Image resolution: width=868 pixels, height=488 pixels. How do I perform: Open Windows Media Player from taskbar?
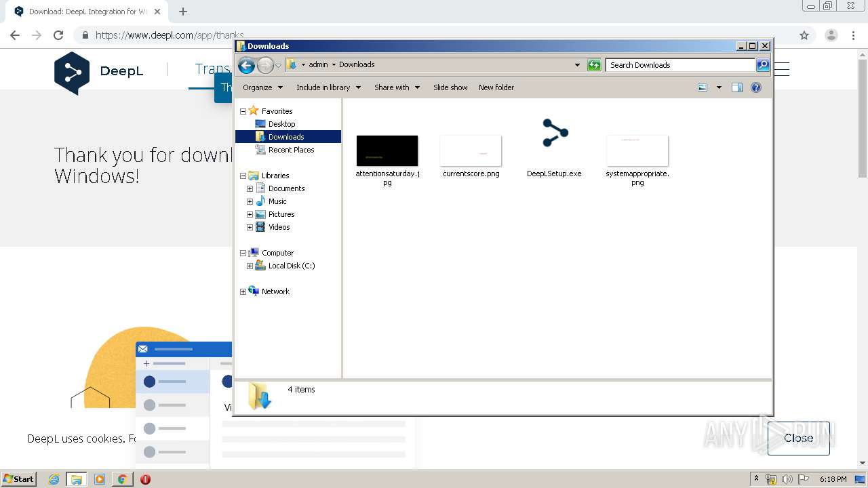tap(100, 479)
